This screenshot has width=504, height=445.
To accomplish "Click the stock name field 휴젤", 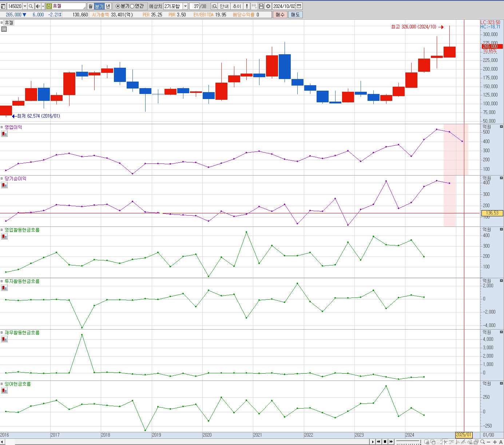I will click(x=66, y=6).
